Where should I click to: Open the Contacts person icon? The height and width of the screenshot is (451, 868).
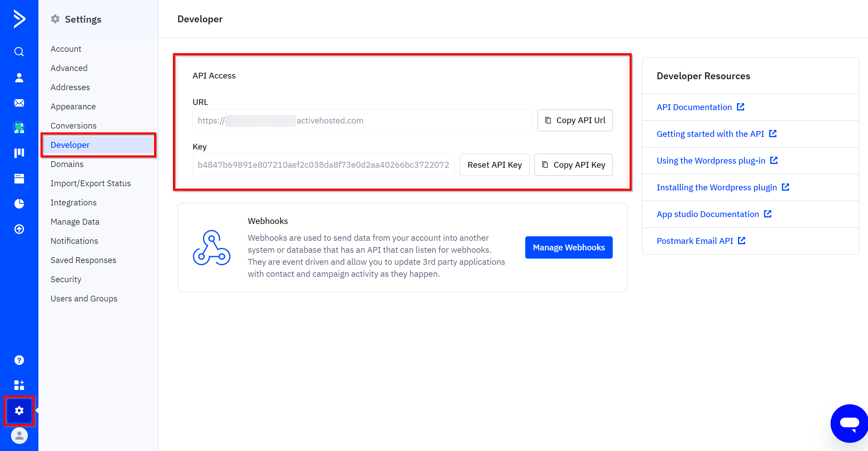click(19, 78)
